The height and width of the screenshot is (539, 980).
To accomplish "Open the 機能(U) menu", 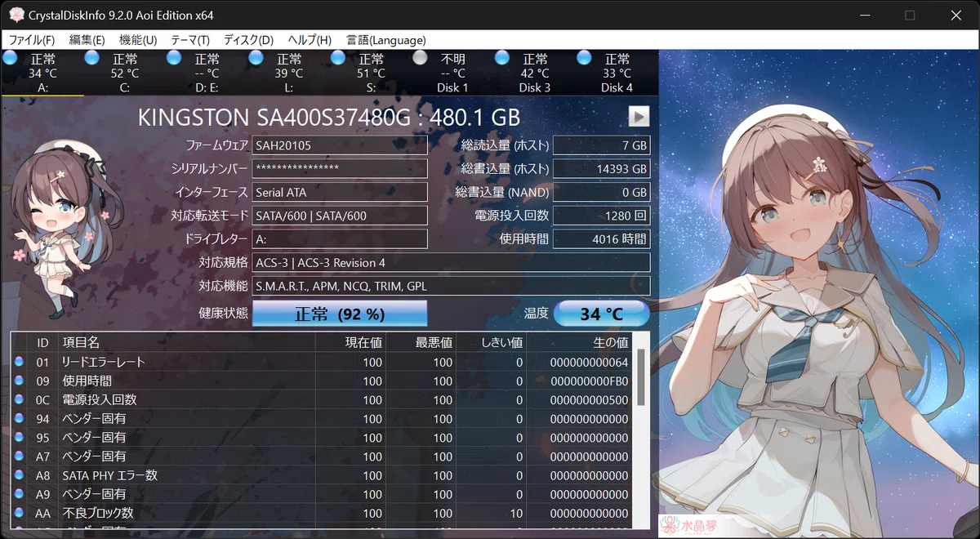I will [x=138, y=40].
